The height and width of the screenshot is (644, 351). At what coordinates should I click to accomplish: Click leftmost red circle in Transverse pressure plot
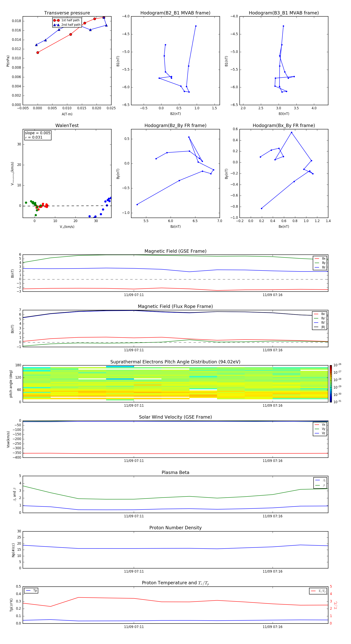38,52
